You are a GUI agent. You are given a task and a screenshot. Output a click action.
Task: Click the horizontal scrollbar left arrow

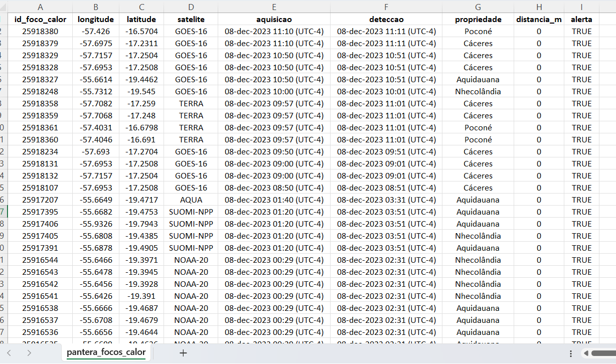585,353
